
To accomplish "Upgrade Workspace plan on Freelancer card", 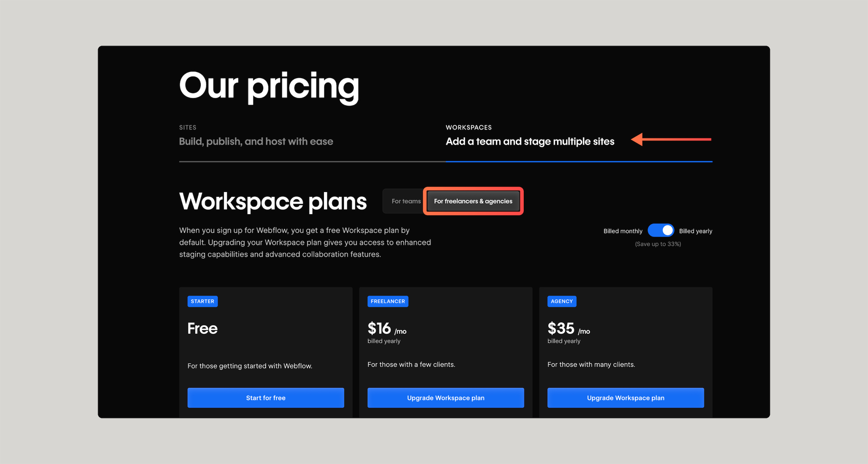I will [x=446, y=398].
